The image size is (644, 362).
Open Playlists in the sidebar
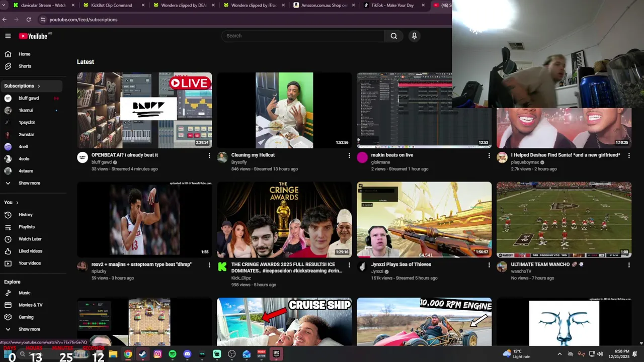(31, 227)
